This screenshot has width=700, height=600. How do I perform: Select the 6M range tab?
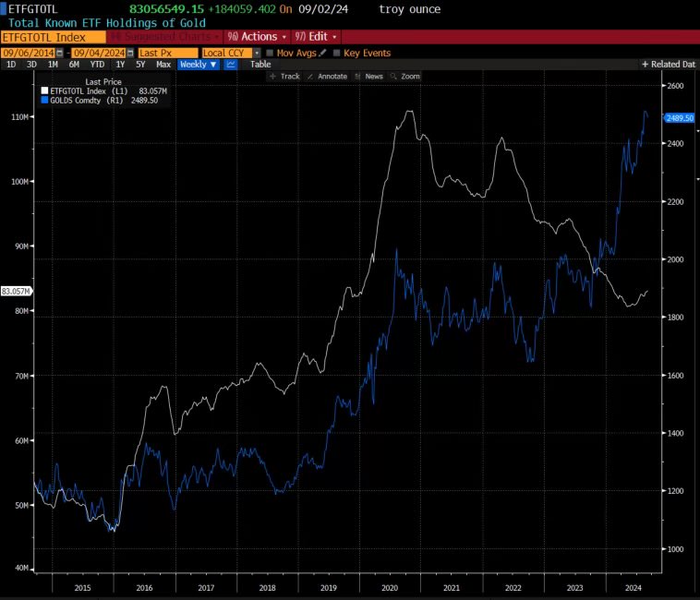(x=74, y=65)
